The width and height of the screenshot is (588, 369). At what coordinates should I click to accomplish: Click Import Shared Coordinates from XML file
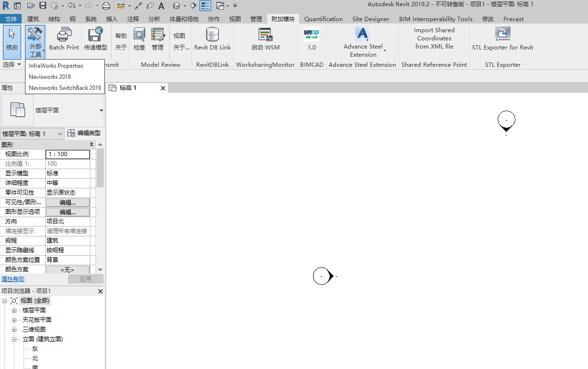[x=434, y=38]
